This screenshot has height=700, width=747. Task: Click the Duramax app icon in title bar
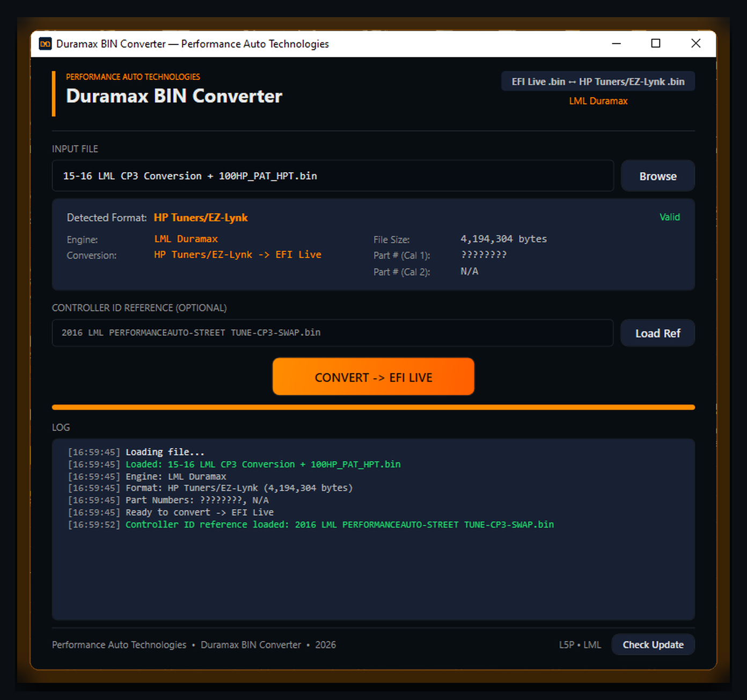[x=45, y=44]
